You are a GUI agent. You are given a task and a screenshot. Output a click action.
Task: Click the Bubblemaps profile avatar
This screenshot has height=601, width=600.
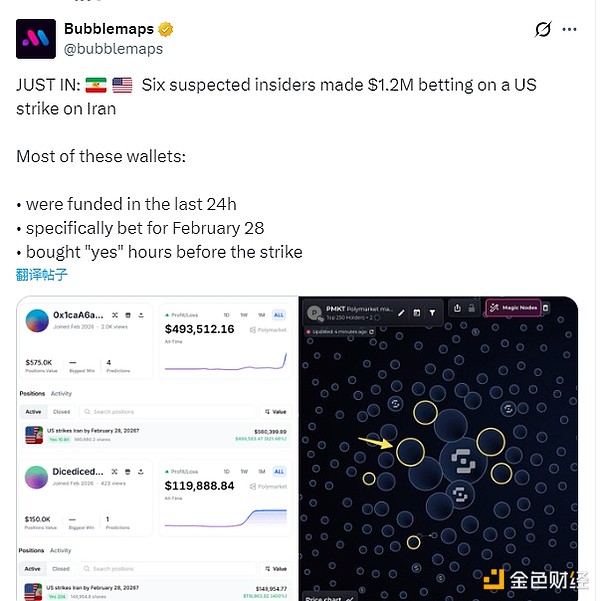[36, 39]
